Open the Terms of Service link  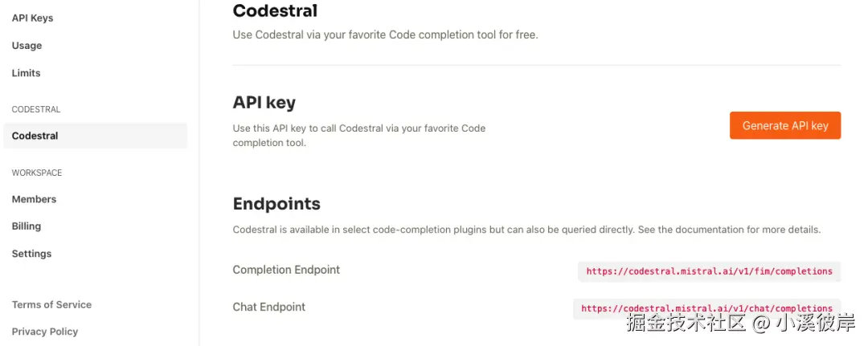pos(51,305)
